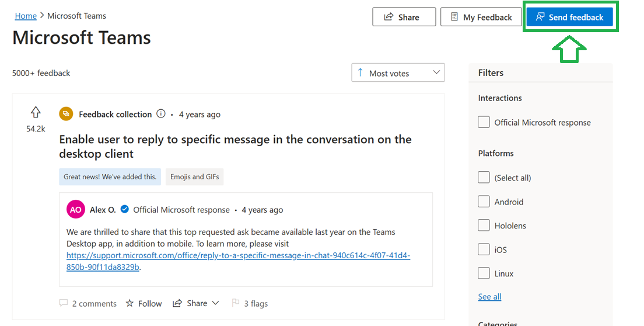
Task: Click the orange Feedback collection badge icon
Action: [66, 114]
